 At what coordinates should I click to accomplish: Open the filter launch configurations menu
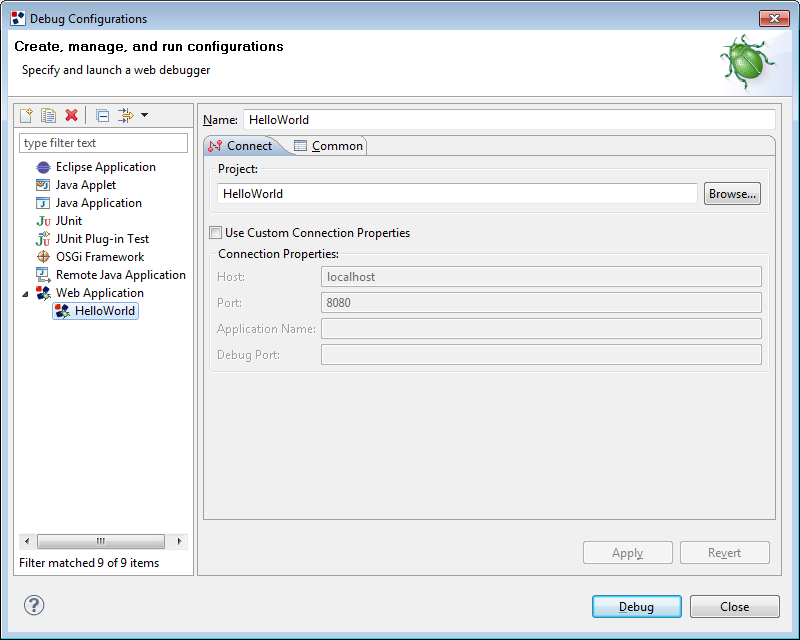coord(144,115)
